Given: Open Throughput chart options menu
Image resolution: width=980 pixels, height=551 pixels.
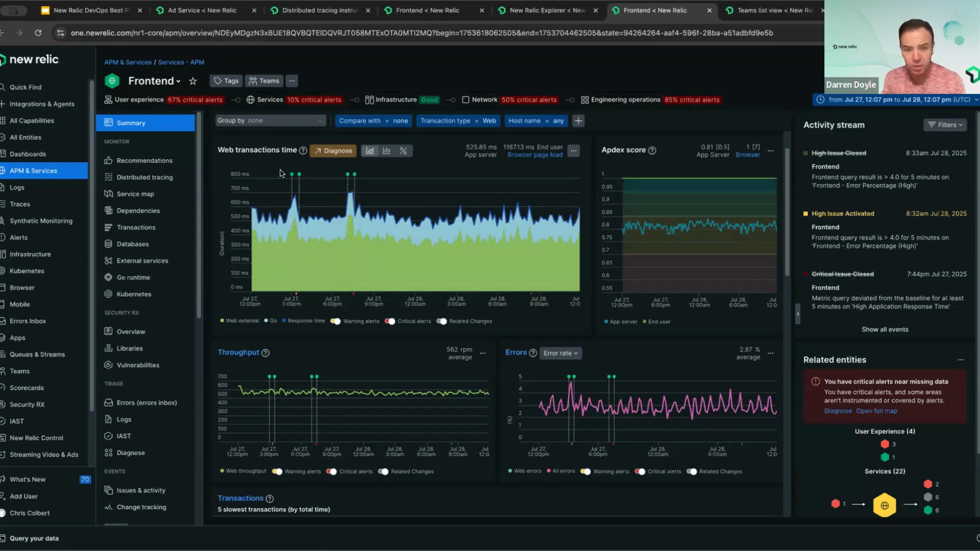Looking at the screenshot, I should pos(483,353).
